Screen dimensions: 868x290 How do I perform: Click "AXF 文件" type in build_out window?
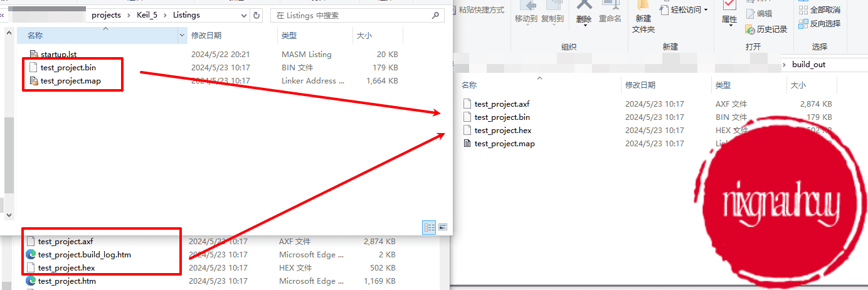tap(731, 104)
